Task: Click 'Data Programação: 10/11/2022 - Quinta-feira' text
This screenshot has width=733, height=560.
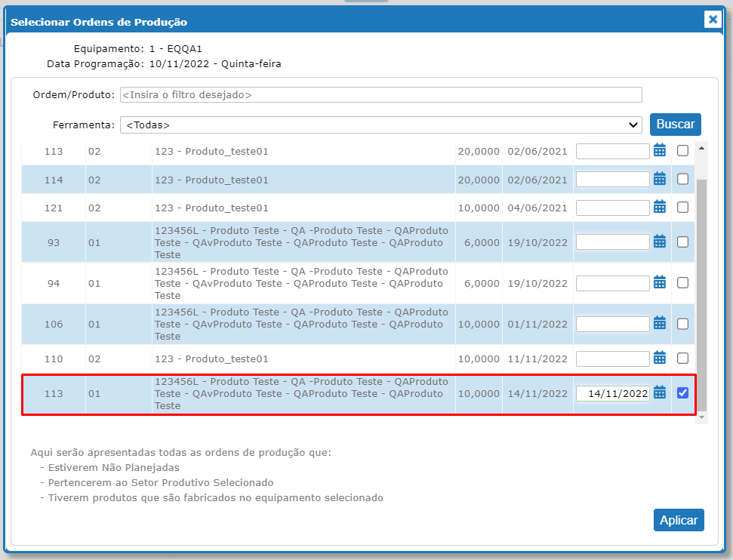Action: point(164,63)
